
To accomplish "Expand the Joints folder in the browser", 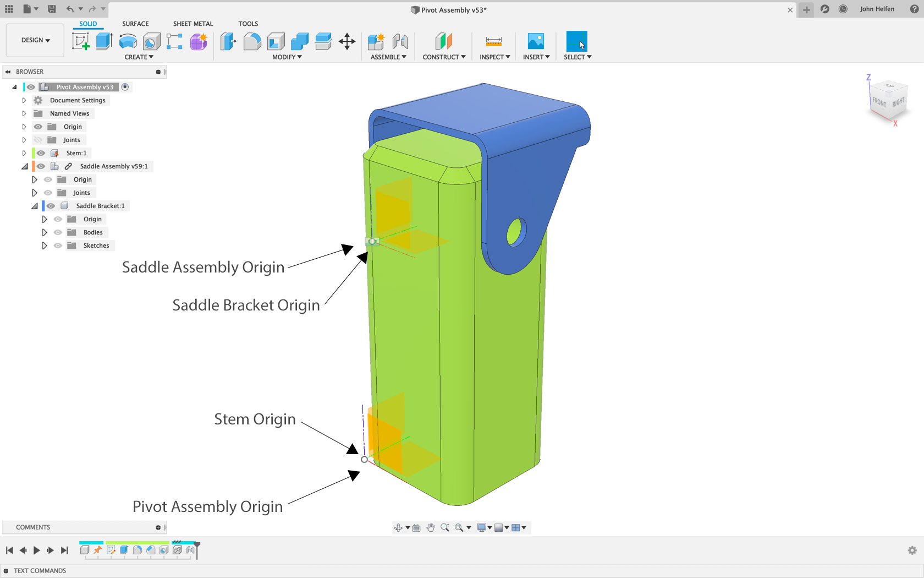I will coord(24,139).
